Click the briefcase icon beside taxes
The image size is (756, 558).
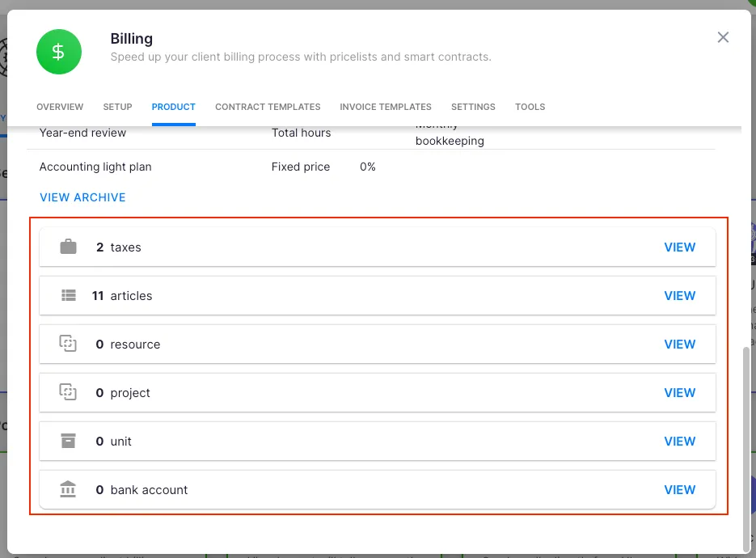tap(69, 247)
